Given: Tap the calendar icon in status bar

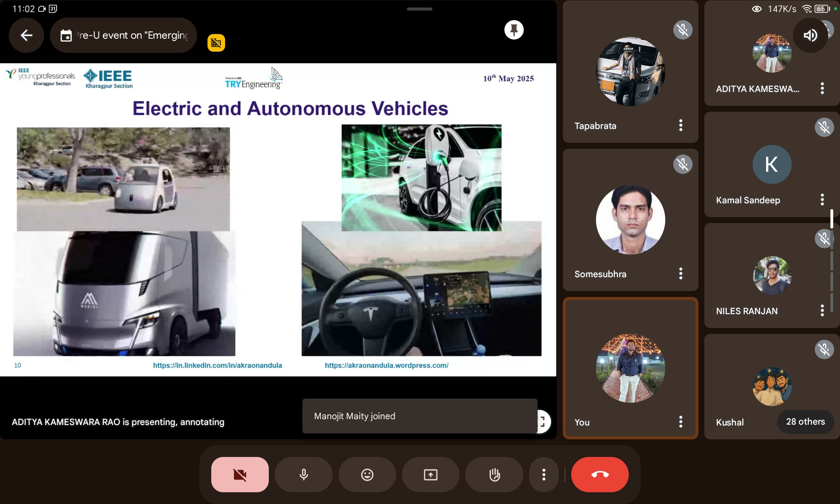Looking at the screenshot, I should click(53, 9).
